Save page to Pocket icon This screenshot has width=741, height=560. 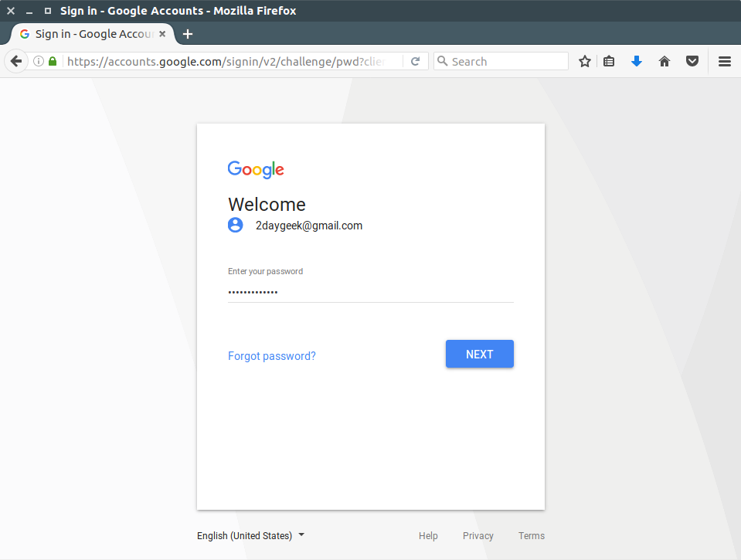click(x=692, y=61)
